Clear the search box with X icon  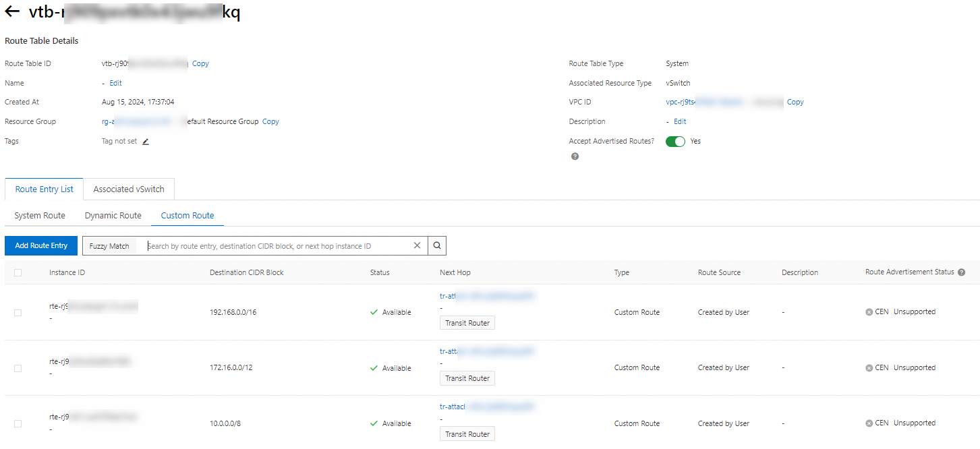pyautogui.click(x=417, y=245)
